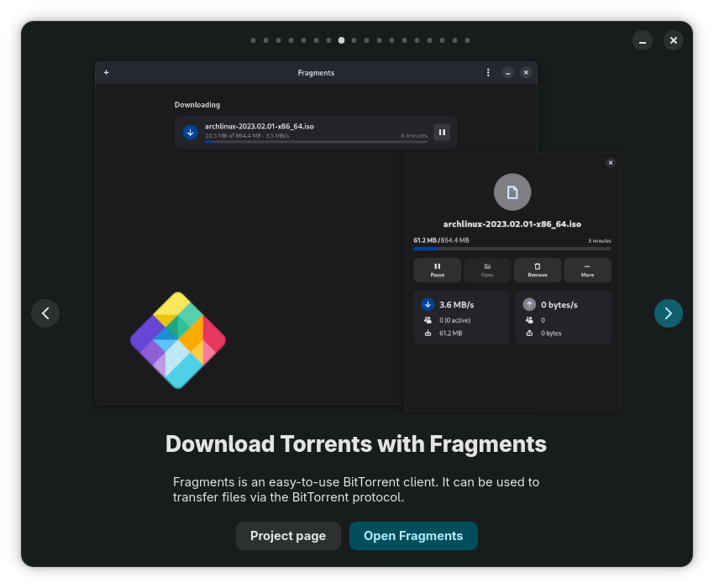
Task: Launch the app with Open Fragments
Action: [x=413, y=536]
